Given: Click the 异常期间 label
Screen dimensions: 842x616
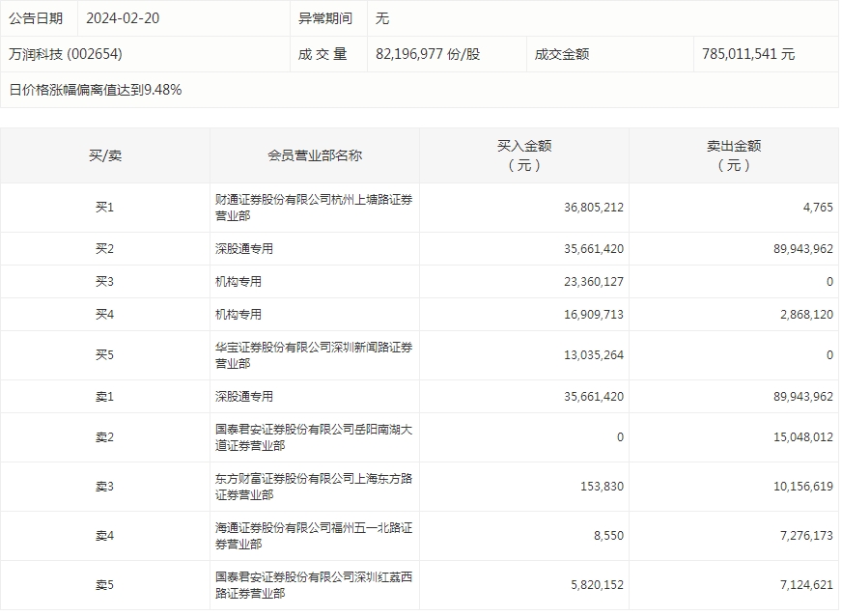Looking at the screenshot, I should pyautogui.click(x=324, y=18).
